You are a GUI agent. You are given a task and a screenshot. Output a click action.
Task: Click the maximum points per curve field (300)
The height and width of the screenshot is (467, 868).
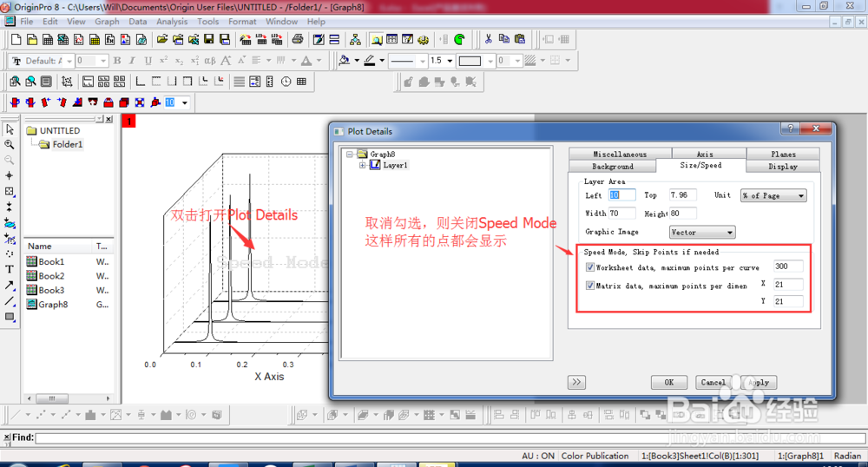(x=788, y=266)
